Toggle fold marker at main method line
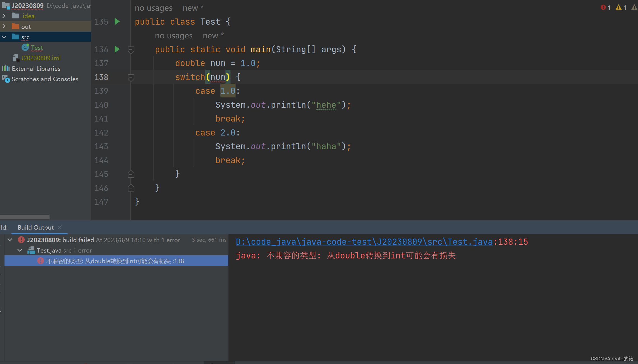Viewport: 638px width, 364px height. (131, 50)
